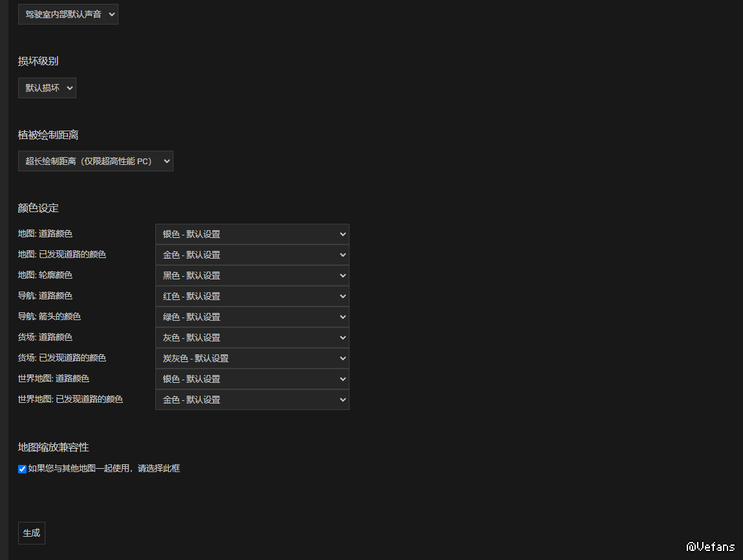
Task: Open the 超长绘制距离 vegetation distance dropdown
Action: point(95,161)
